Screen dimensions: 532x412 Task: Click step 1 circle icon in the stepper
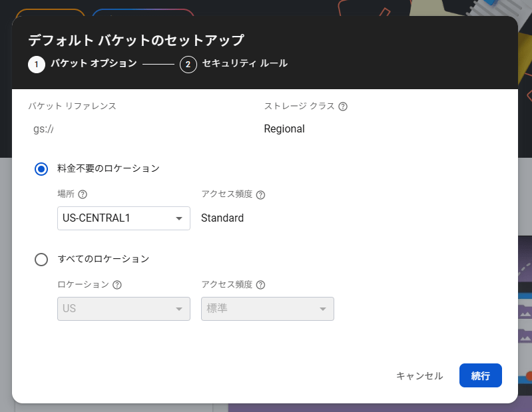point(37,65)
